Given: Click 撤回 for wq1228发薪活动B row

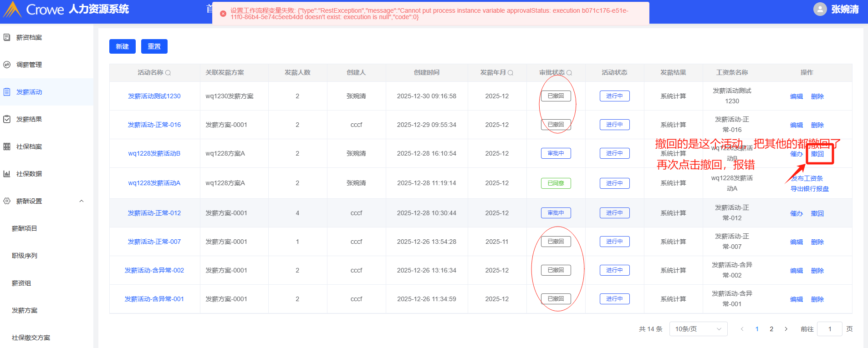Looking at the screenshot, I should [x=817, y=154].
